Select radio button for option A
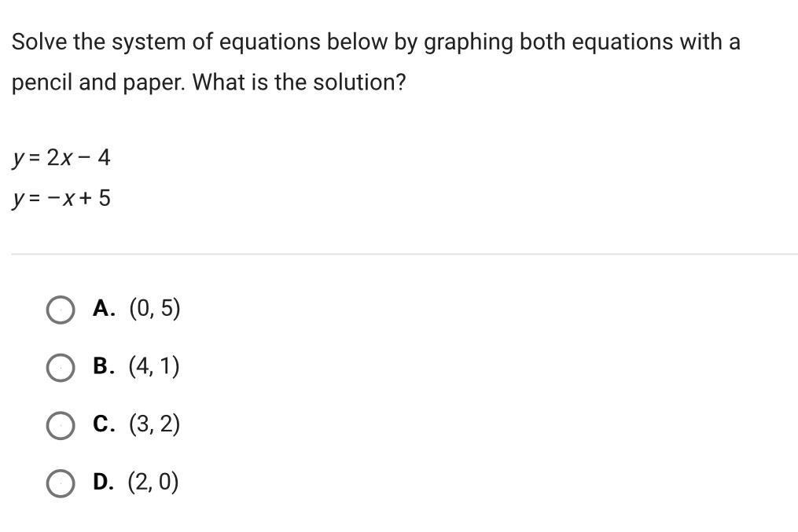 [61, 310]
